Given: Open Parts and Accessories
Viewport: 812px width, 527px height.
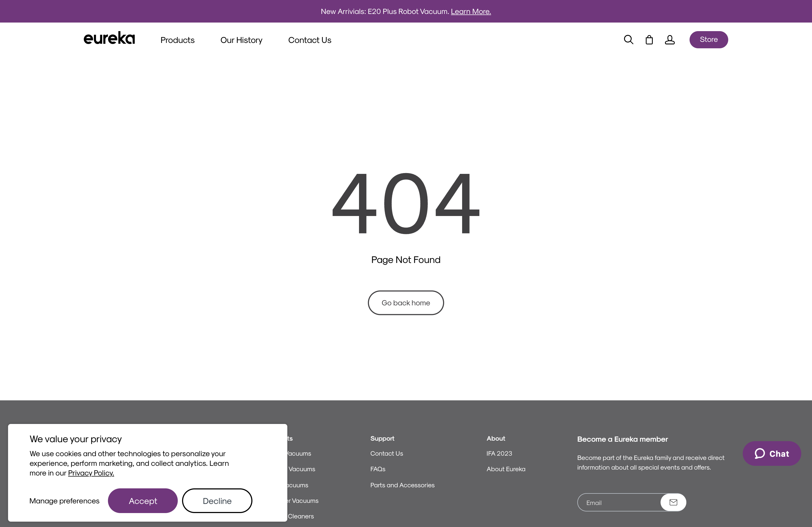Looking at the screenshot, I should click(402, 485).
